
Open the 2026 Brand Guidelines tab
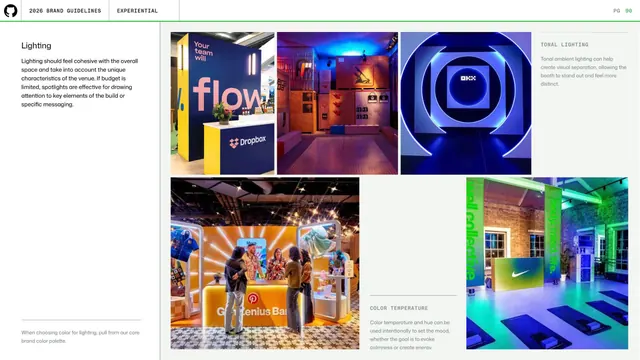(x=65, y=11)
